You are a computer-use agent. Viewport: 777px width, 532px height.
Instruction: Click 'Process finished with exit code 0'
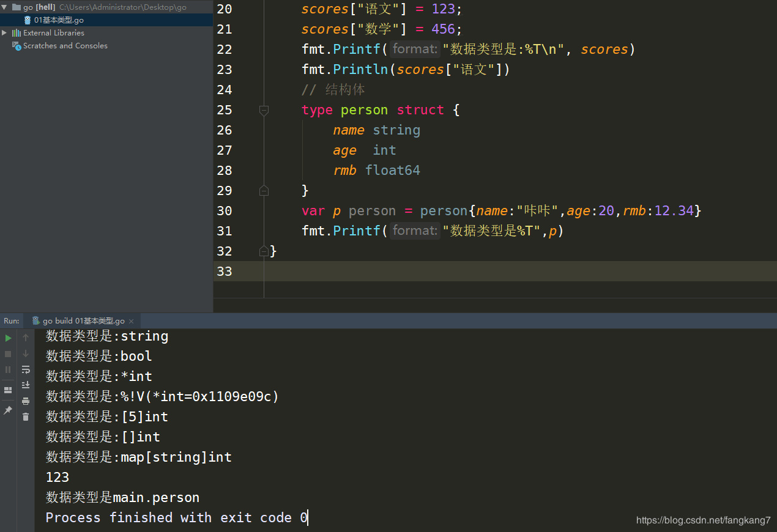click(x=177, y=518)
